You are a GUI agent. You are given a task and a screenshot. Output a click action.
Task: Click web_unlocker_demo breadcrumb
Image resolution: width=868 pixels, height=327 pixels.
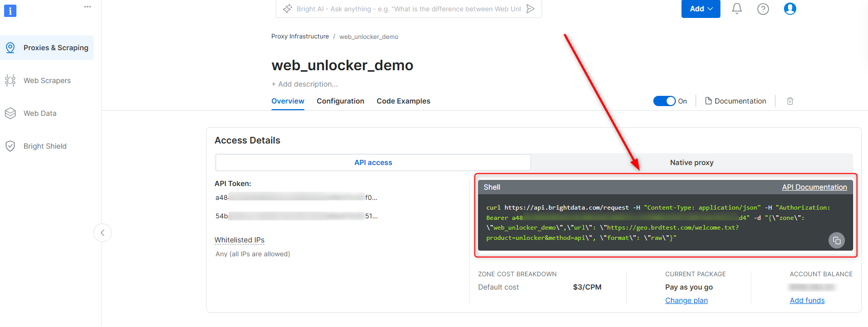pos(369,37)
